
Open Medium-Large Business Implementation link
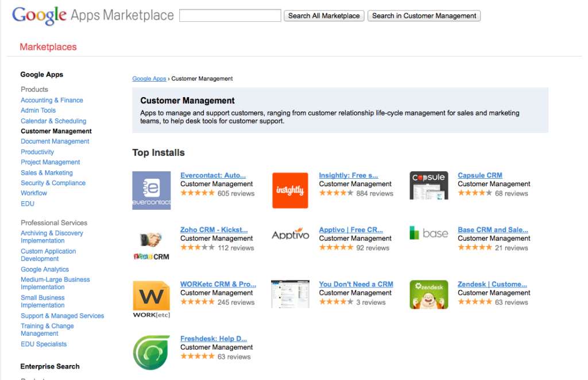coord(56,283)
